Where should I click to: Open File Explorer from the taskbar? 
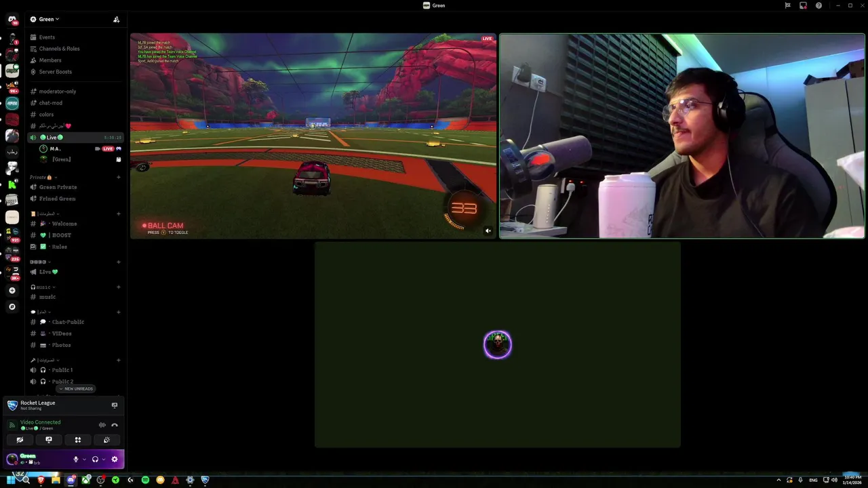coord(56,480)
